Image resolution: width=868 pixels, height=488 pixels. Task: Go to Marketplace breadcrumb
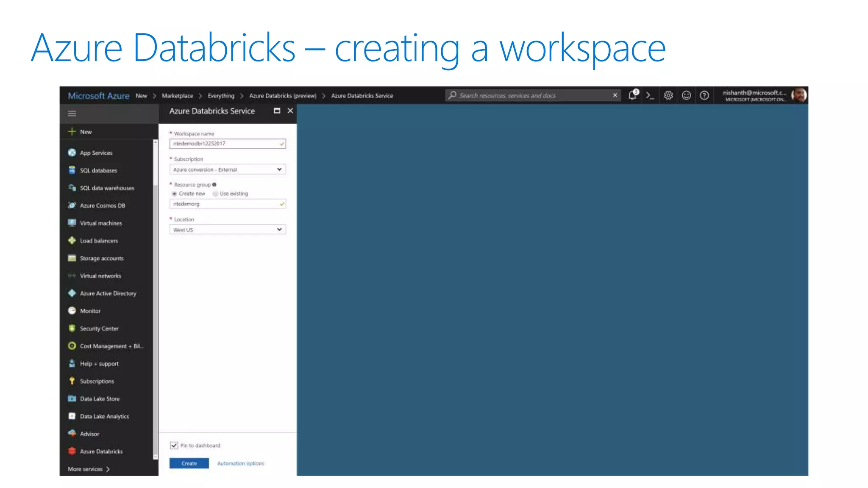click(x=177, y=96)
